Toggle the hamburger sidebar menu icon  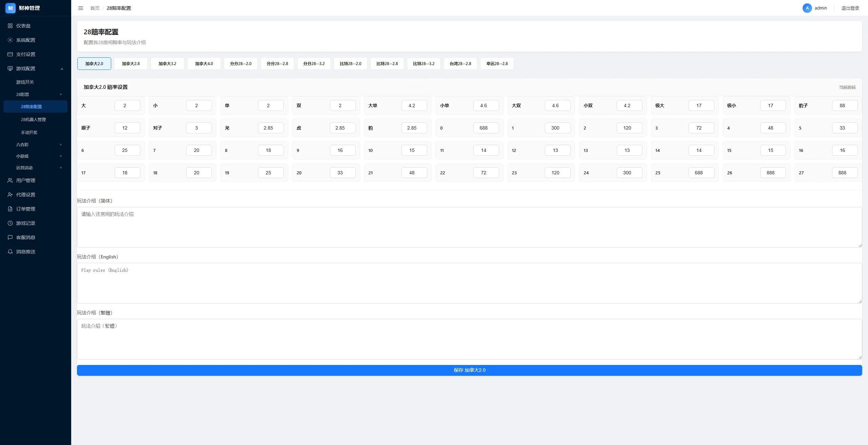tap(81, 8)
